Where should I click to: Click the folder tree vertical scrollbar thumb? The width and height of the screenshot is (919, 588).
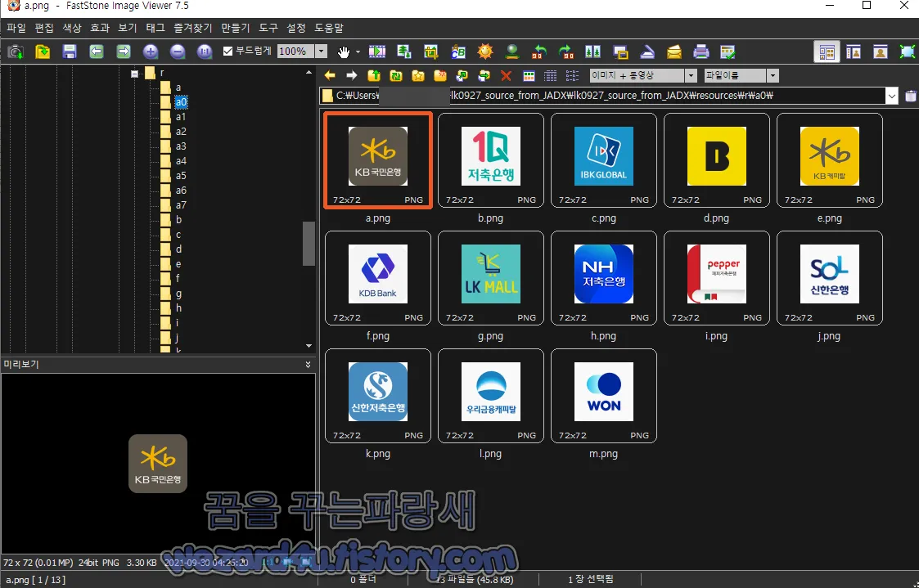pos(309,244)
